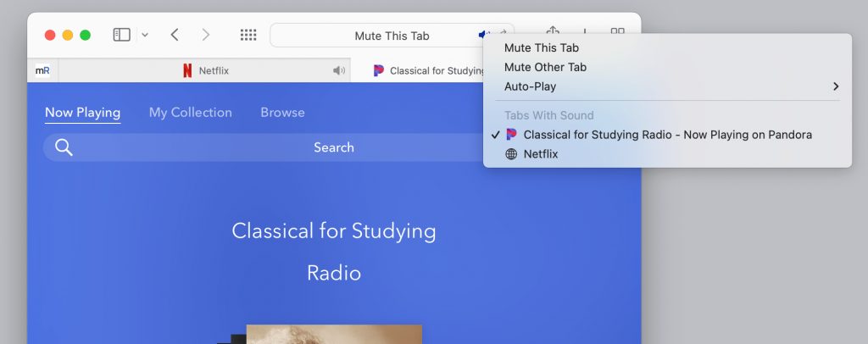This screenshot has height=344, width=868.
Task: Click the Classical for Studying Radio station title
Action: [334, 252]
